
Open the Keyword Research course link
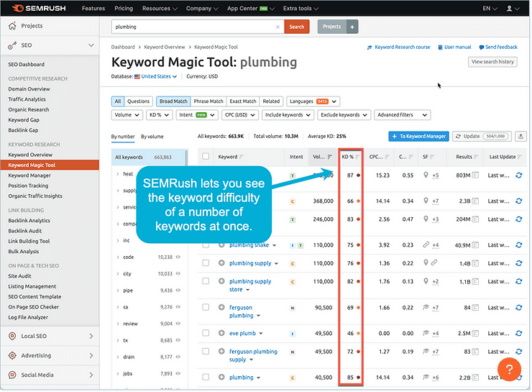tap(399, 47)
